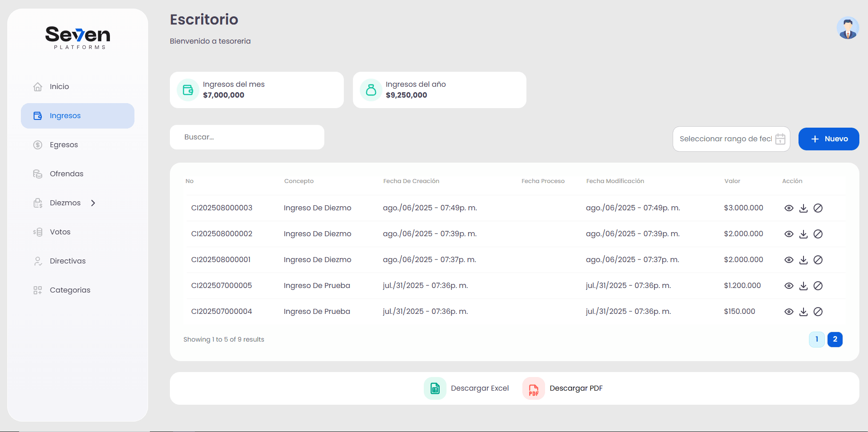
Task: Download receipt for CI202508000001
Action: click(x=804, y=260)
